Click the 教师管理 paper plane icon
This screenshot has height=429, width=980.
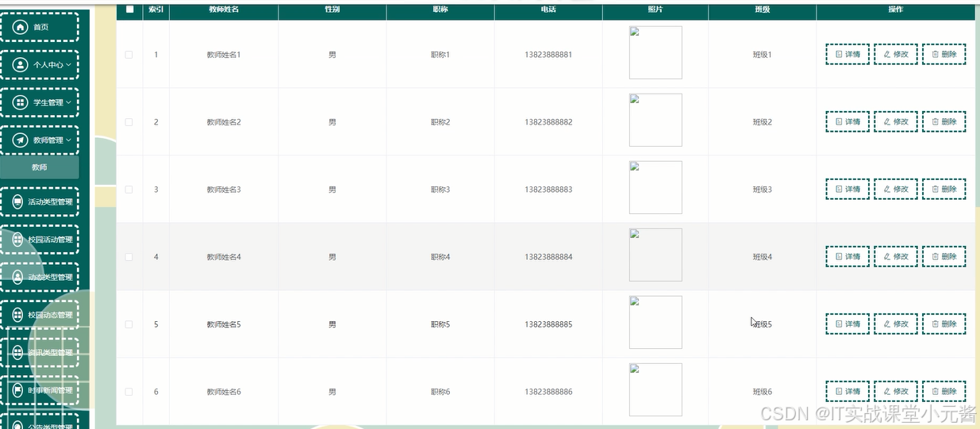coord(21,140)
